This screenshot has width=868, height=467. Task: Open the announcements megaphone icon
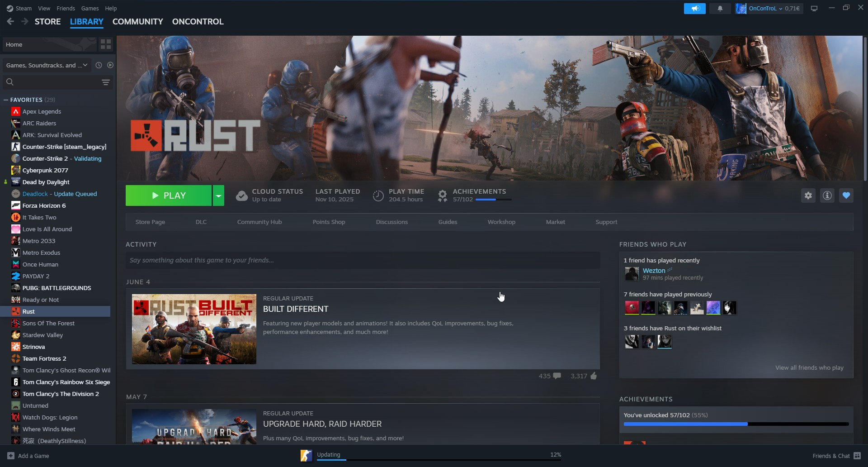pos(695,9)
